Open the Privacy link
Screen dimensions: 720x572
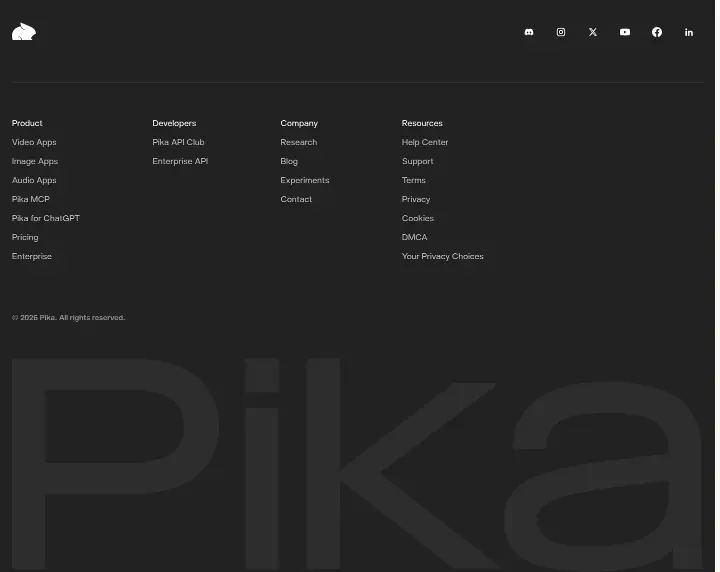tap(416, 199)
